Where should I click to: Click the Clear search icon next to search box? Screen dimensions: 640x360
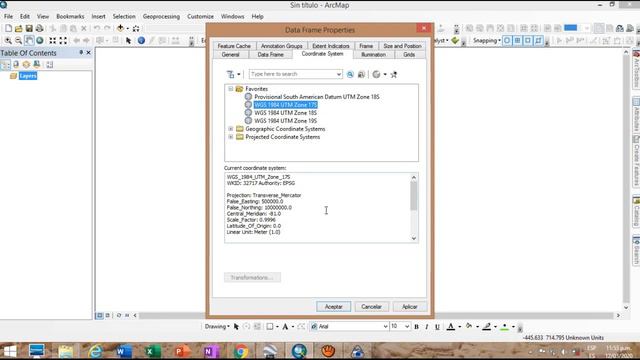tap(361, 74)
